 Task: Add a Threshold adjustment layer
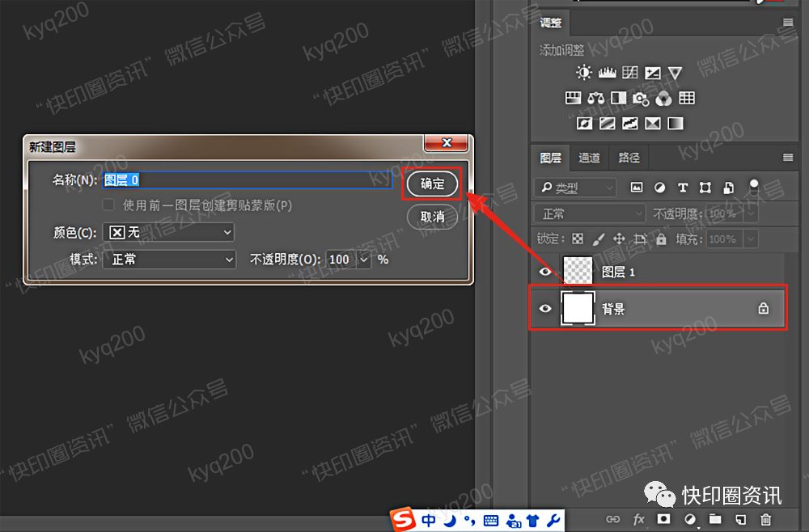pyautogui.click(x=629, y=123)
